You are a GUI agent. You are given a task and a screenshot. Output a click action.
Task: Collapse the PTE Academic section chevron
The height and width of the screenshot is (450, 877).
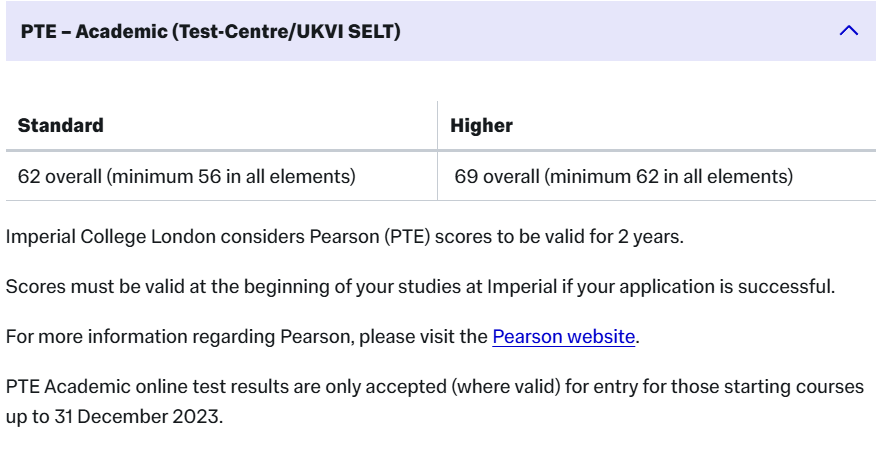[848, 31]
